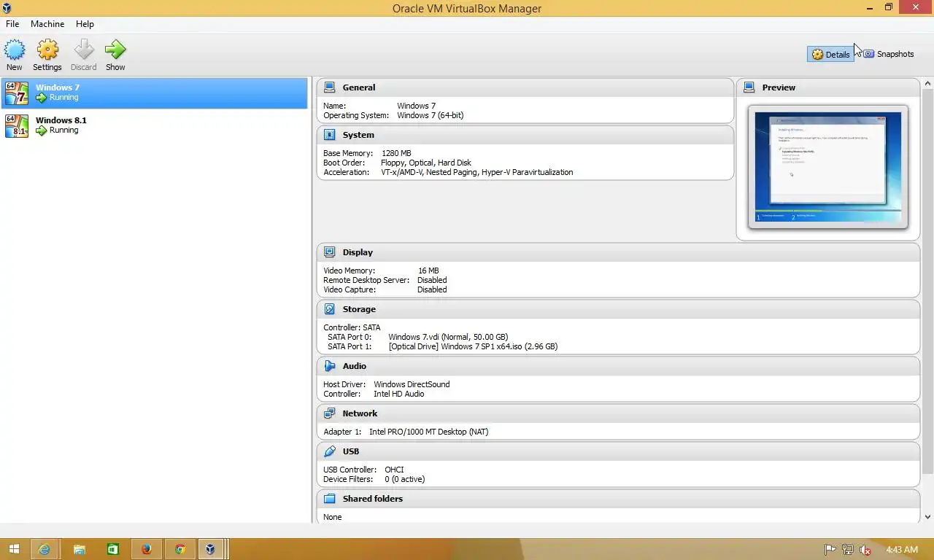Open the Shared folders section header
The height and width of the screenshot is (560, 934).
pyautogui.click(x=618, y=499)
